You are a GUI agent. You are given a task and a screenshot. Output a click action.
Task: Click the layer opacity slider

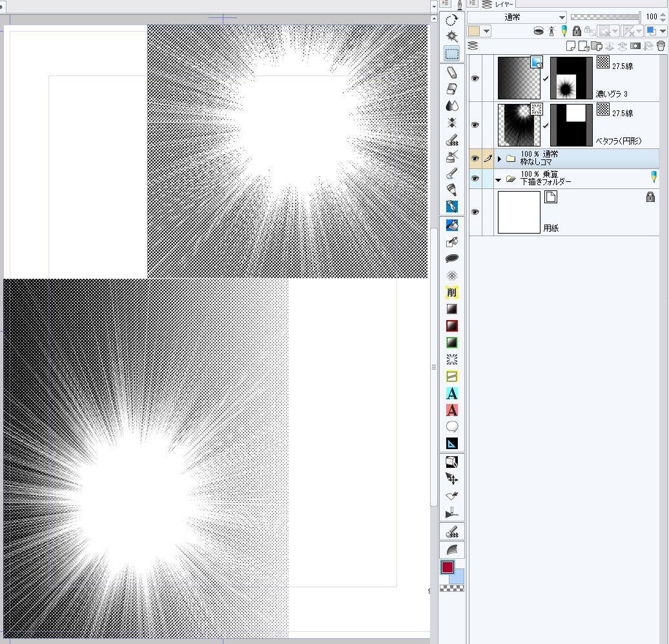click(606, 17)
